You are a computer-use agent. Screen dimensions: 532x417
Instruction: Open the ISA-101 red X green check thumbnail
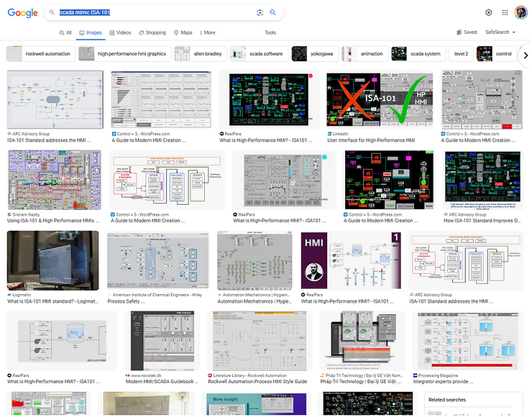(x=380, y=99)
